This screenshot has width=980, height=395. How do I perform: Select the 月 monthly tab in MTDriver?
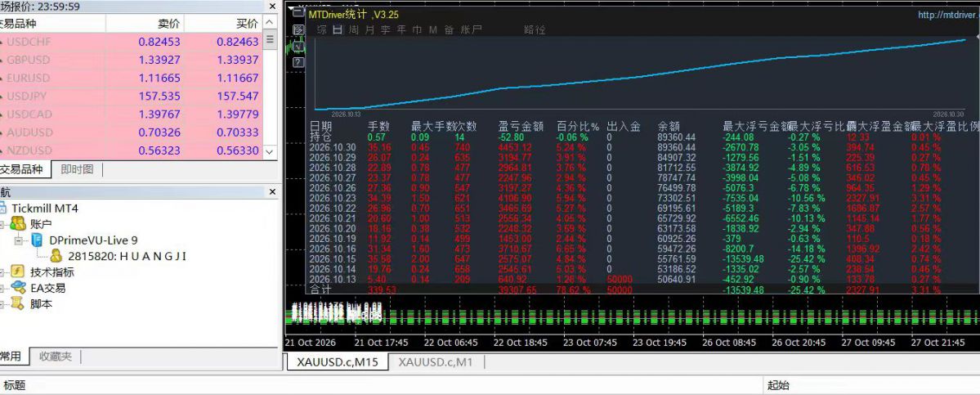[x=369, y=29]
